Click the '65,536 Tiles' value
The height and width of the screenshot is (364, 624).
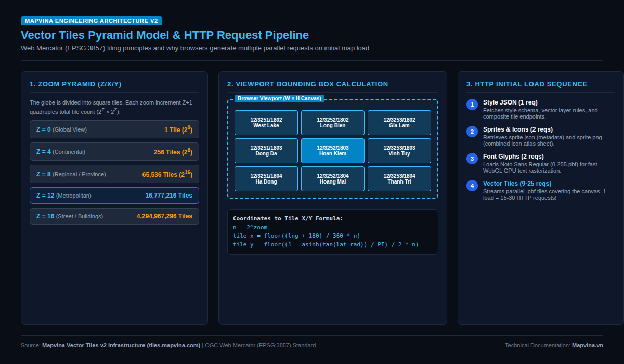tap(167, 174)
